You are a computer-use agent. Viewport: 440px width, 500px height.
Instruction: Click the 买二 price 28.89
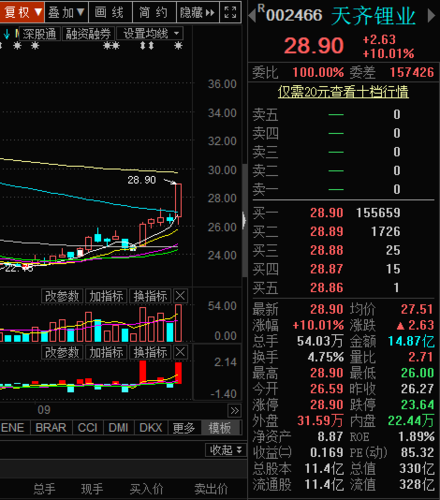click(x=327, y=231)
